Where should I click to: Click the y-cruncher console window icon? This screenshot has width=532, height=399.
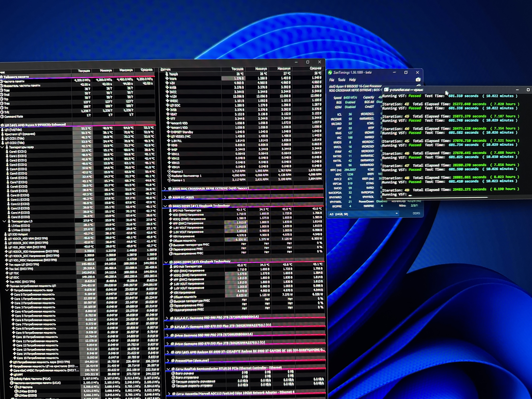coord(386,90)
